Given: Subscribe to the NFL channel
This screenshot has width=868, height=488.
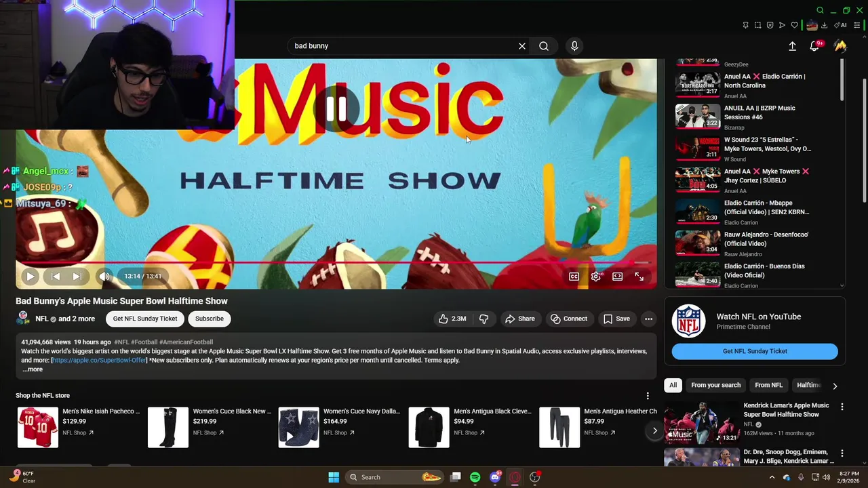Looking at the screenshot, I should (210, 319).
